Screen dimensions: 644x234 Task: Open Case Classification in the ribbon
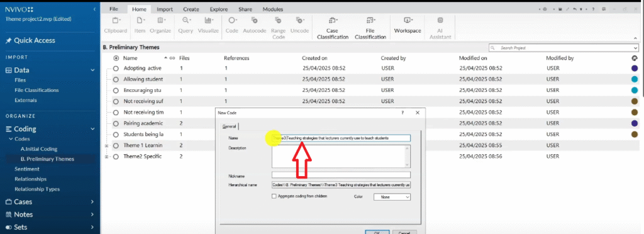click(x=332, y=28)
